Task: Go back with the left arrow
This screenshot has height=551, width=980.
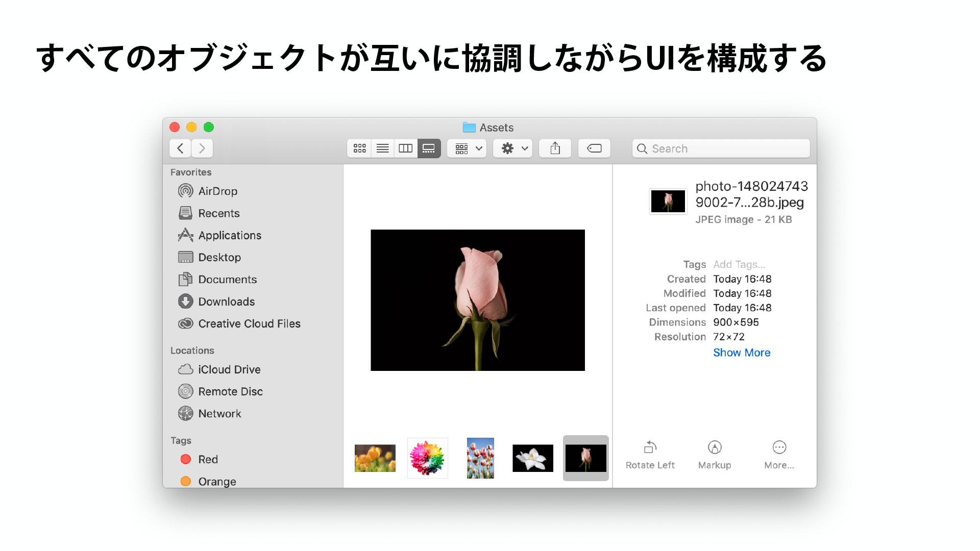Action: pyautogui.click(x=180, y=148)
